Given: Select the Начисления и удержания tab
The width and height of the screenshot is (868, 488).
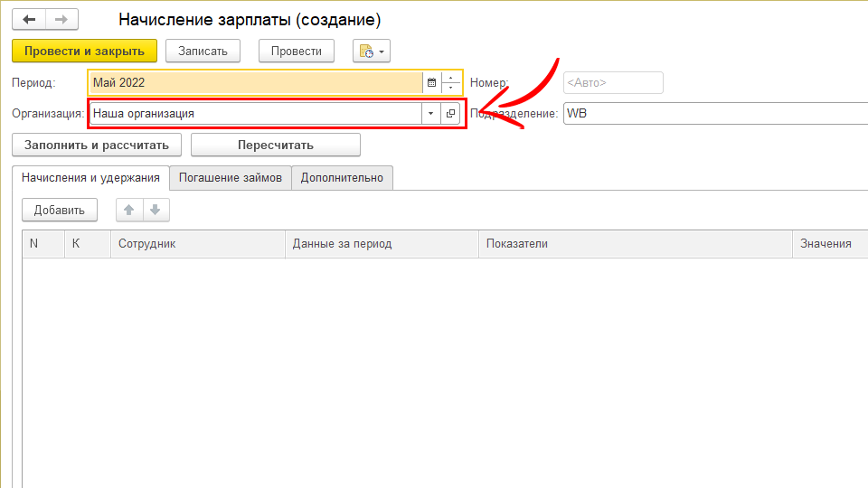Looking at the screenshot, I should pos(91,178).
